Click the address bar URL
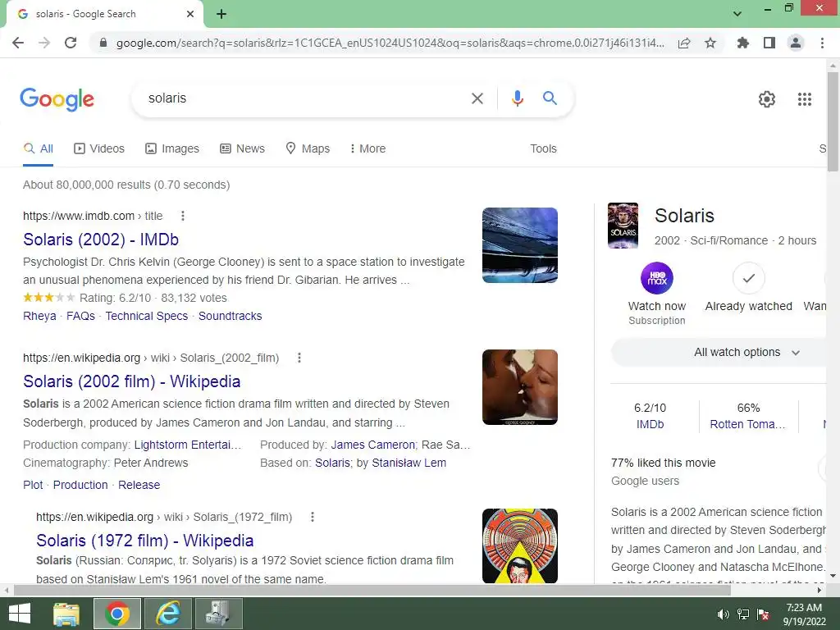This screenshot has height=630, width=840. [x=390, y=43]
